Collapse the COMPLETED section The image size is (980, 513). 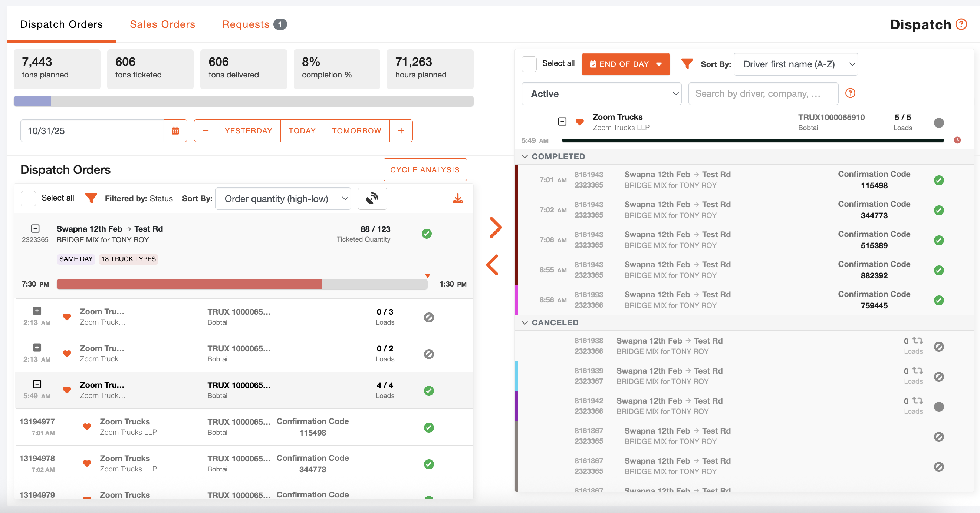click(525, 156)
